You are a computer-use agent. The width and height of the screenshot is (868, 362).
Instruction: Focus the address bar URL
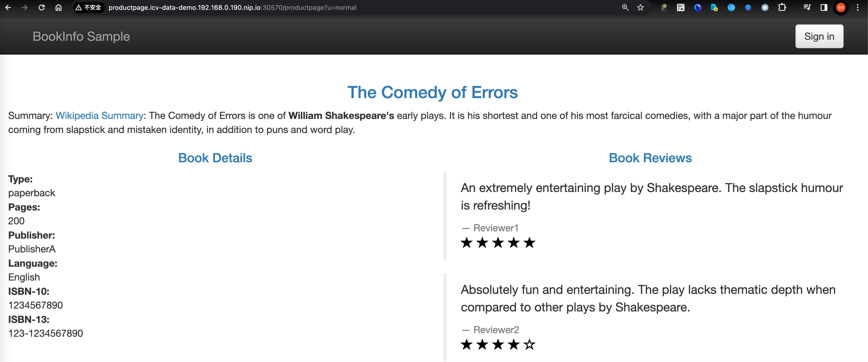232,7
